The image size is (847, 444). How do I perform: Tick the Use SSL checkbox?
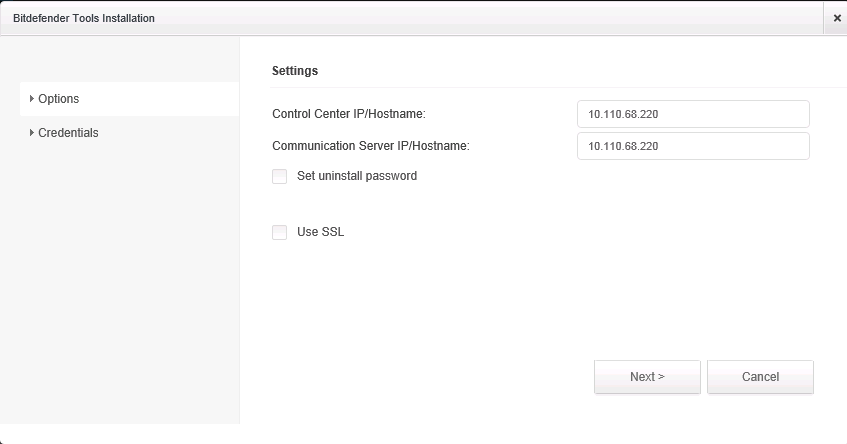pos(279,232)
